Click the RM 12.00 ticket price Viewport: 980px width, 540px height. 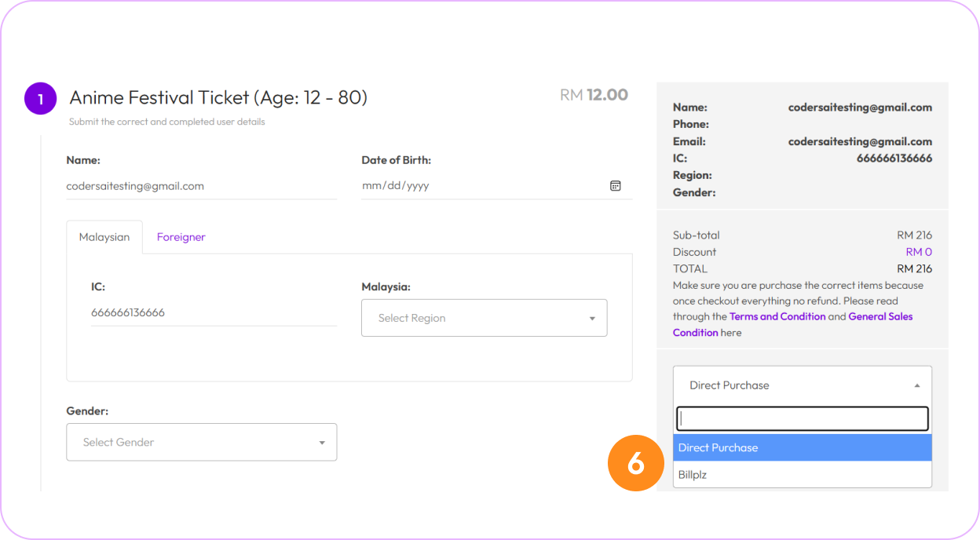[594, 95]
